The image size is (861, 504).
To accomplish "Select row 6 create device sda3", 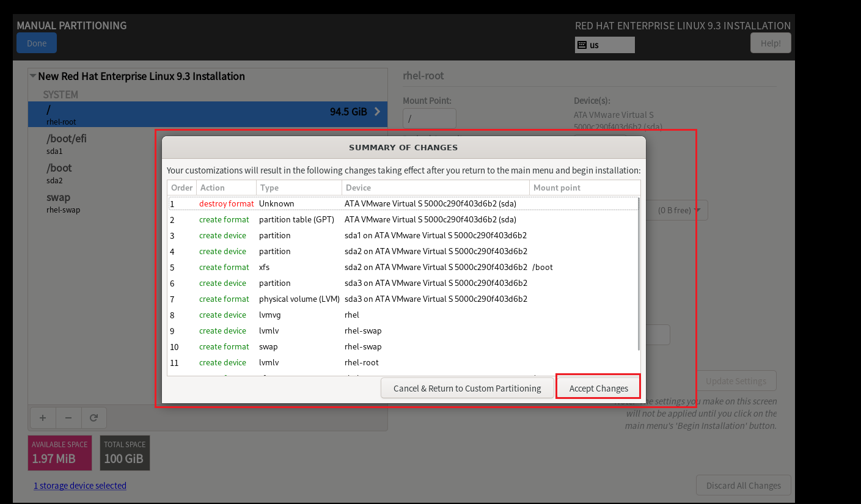I will click(403, 283).
